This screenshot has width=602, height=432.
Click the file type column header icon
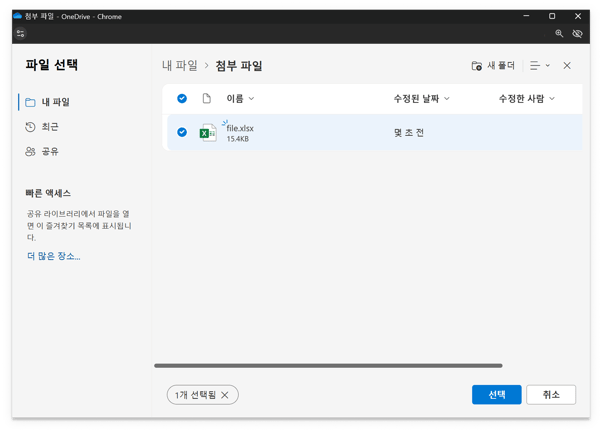click(207, 99)
